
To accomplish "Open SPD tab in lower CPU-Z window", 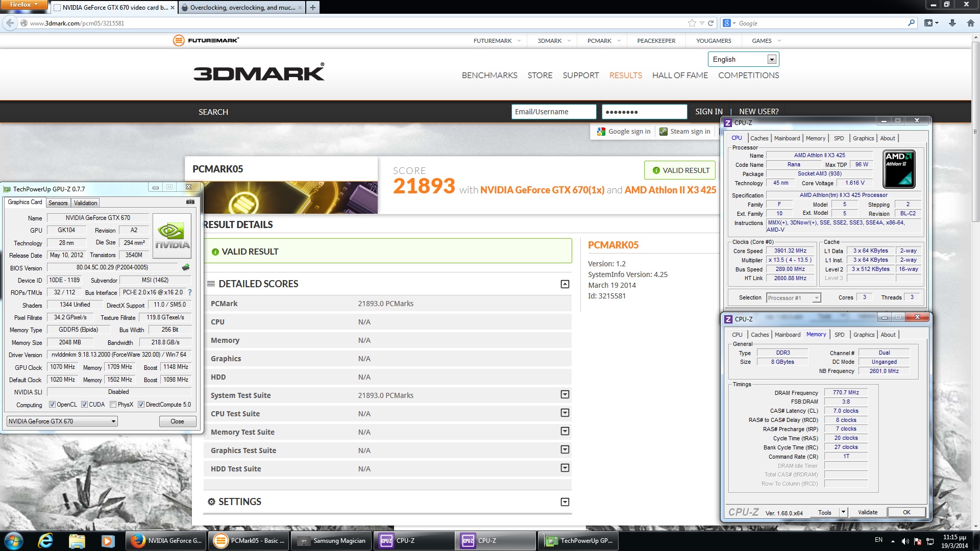I will pos(839,335).
